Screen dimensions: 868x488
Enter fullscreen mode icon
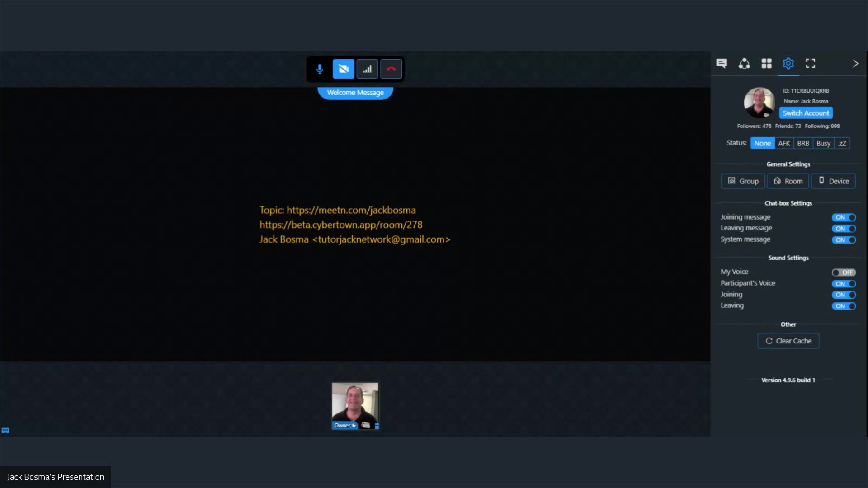tap(810, 63)
